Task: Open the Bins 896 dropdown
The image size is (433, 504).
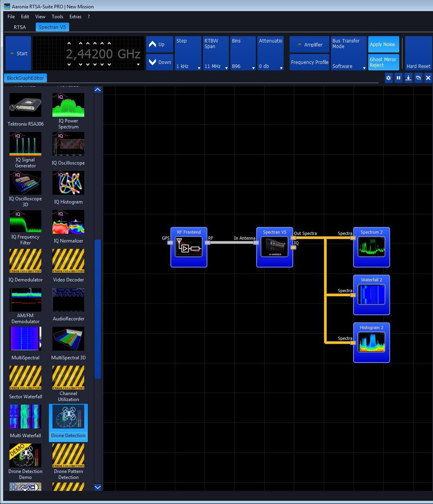Action: (x=243, y=53)
